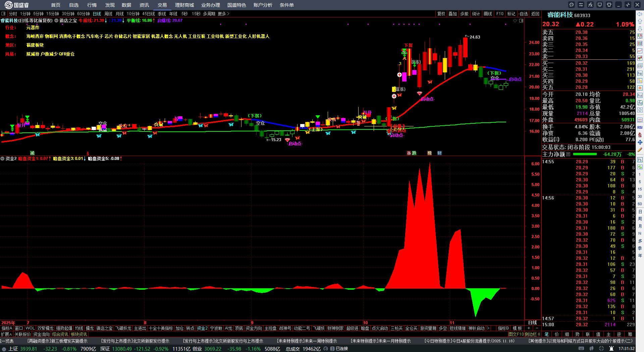
Task: Open the 交易 menu
Action: click(162, 5)
